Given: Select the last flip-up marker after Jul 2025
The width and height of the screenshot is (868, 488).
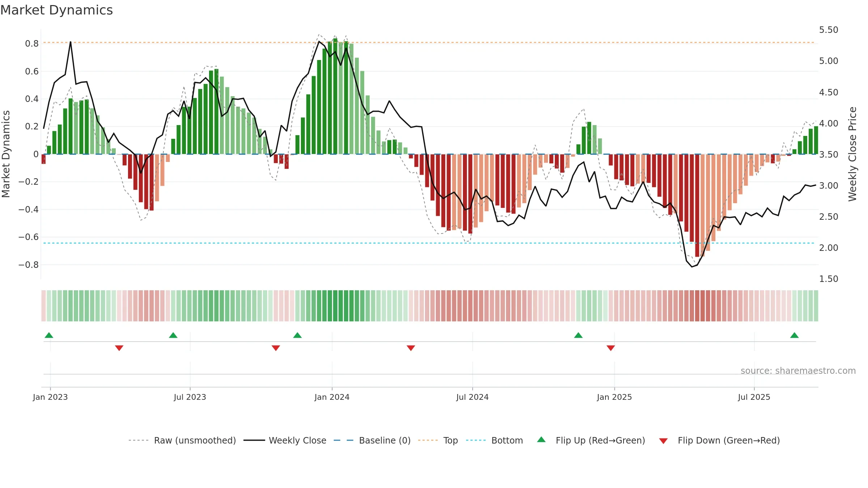Looking at the screenshot, I should [795, 335].
